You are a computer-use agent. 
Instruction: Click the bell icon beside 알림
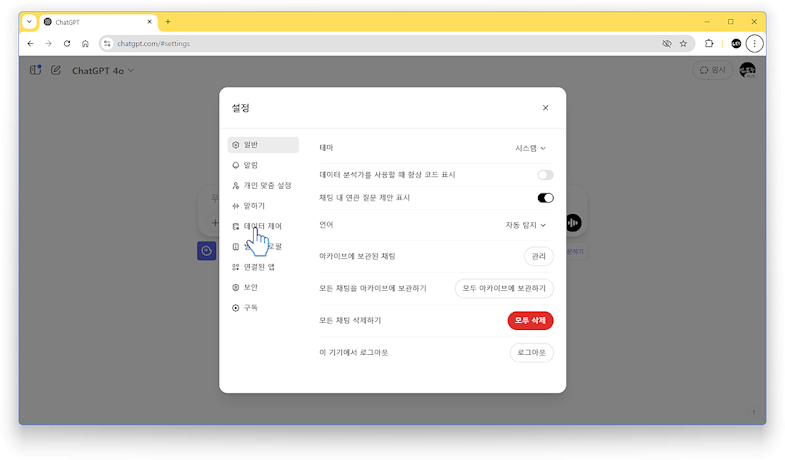pos(236,165)
